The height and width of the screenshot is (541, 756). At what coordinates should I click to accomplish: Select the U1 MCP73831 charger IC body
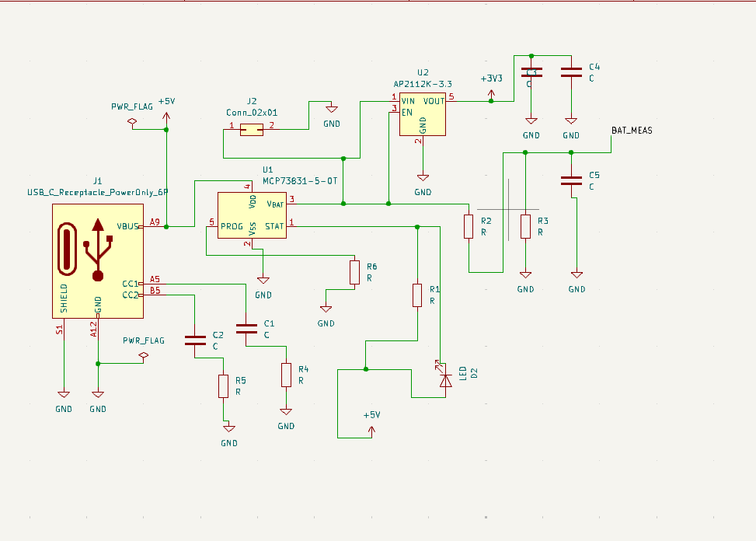(253, 215)
